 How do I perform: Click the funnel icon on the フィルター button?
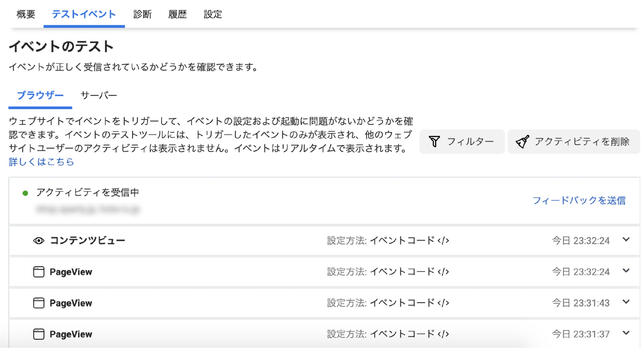point(434,141)
